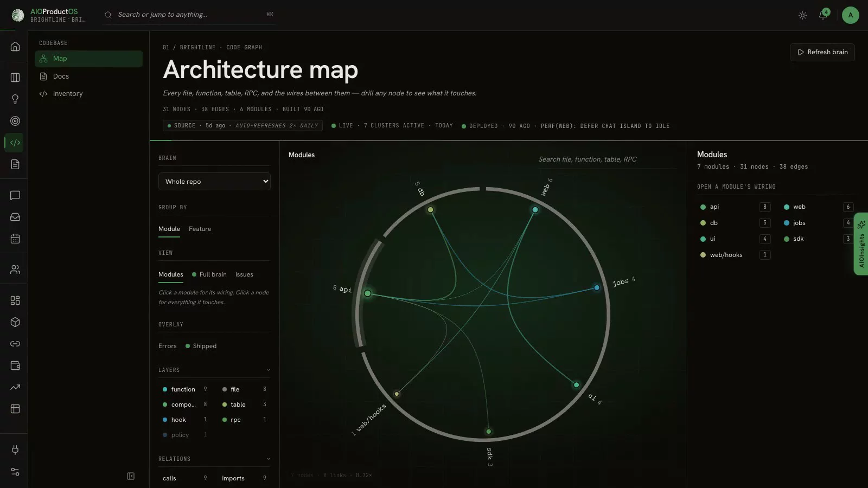The height and width of the screenshot is (488, 868).
Task: Toggle the sun theme icon
Action: coord(802,15)
